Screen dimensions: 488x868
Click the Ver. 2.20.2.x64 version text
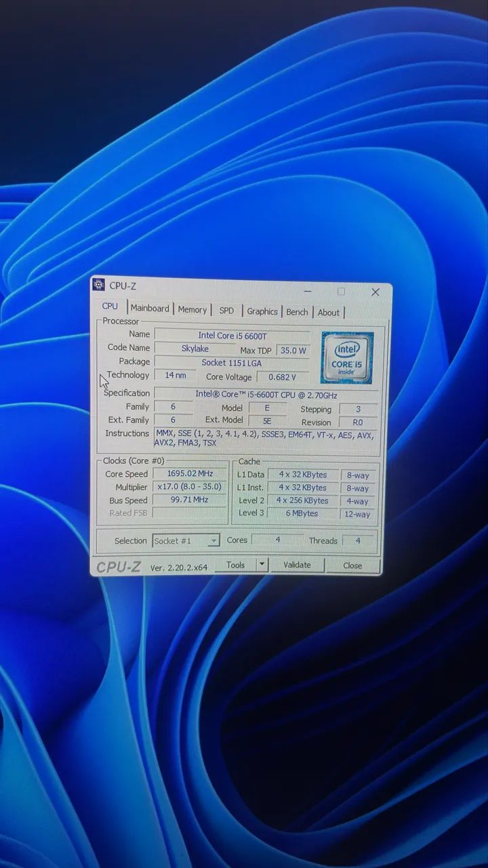tap(179, 568)
